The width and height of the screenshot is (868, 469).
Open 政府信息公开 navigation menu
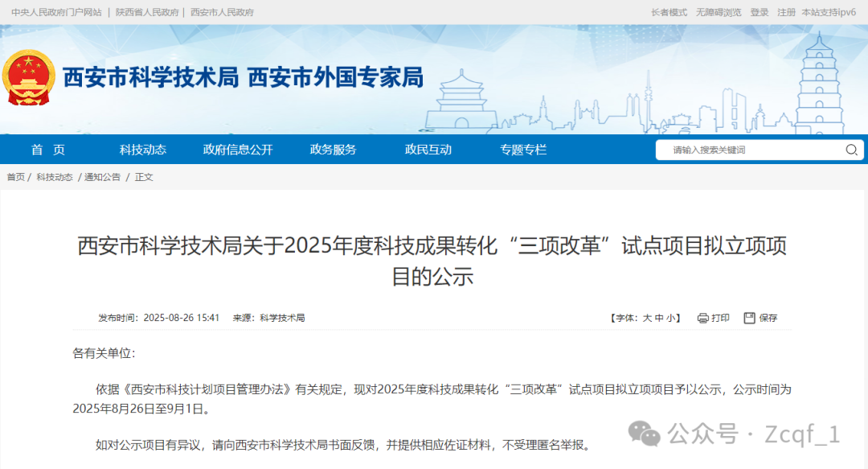click(238, 150)
